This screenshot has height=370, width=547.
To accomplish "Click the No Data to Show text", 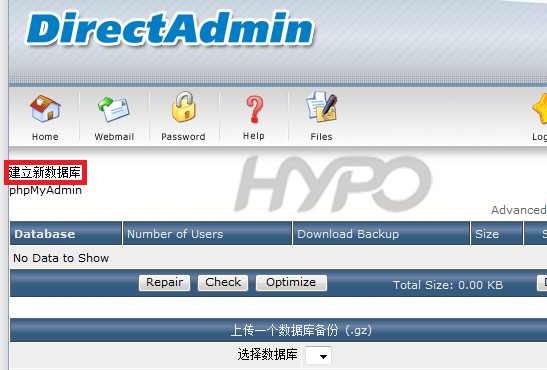I will click(x=61, y=258).
